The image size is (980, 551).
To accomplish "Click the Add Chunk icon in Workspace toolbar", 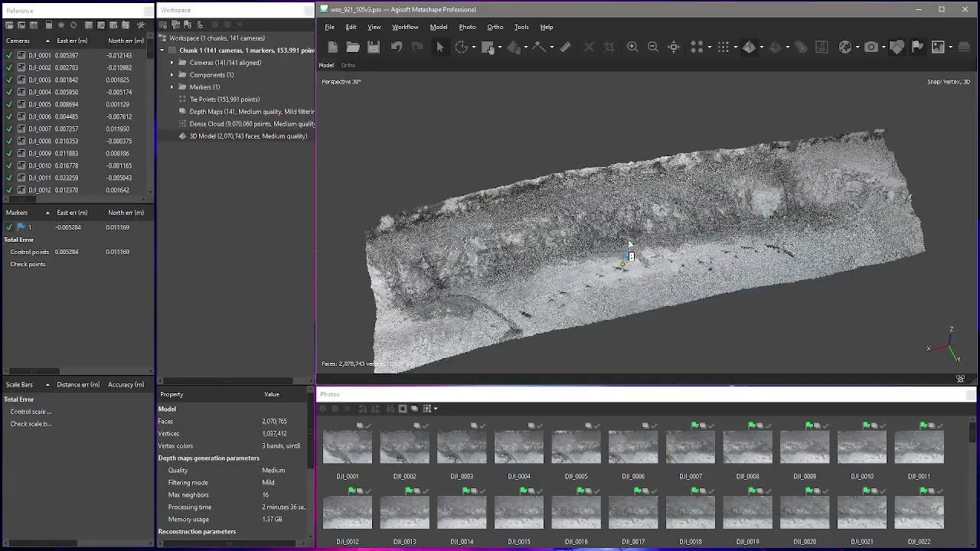I will 163,25.
